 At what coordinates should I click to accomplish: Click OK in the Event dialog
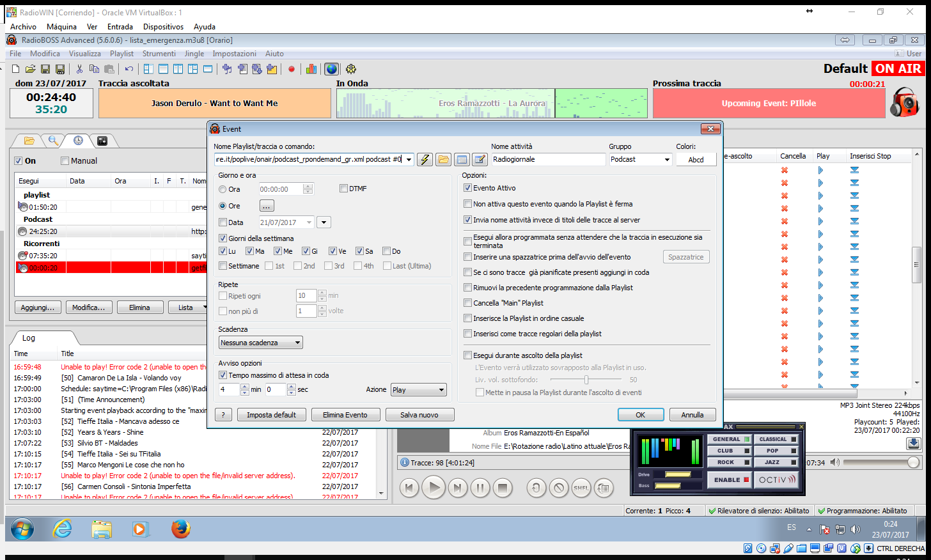click(641, 415)
